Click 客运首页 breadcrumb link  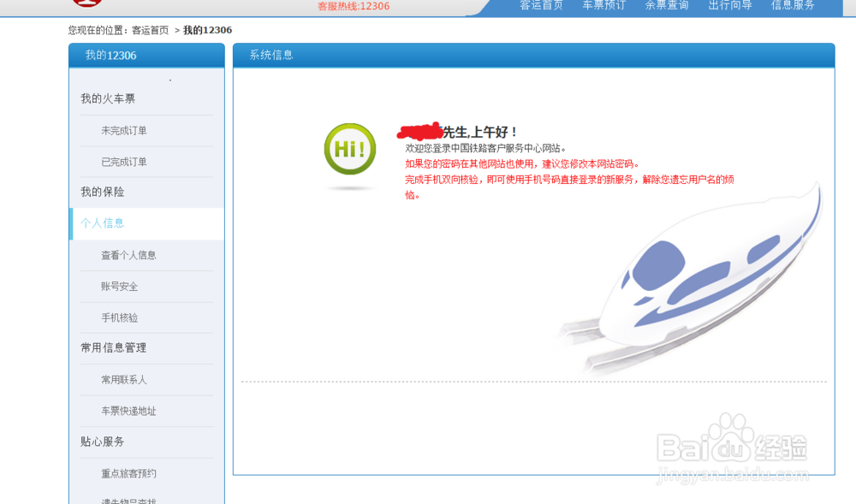[x=150, y=31]
